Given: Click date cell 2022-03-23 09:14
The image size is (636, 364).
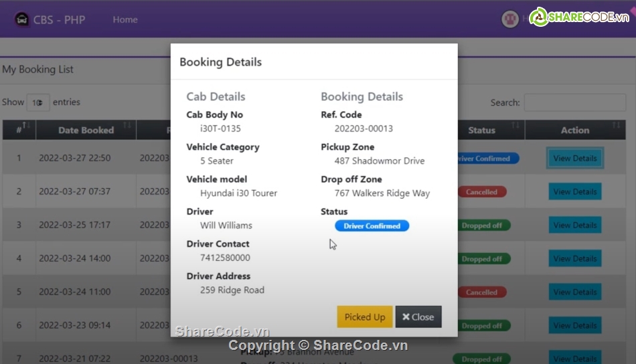Looking at the screenshot, I should 74,325.
